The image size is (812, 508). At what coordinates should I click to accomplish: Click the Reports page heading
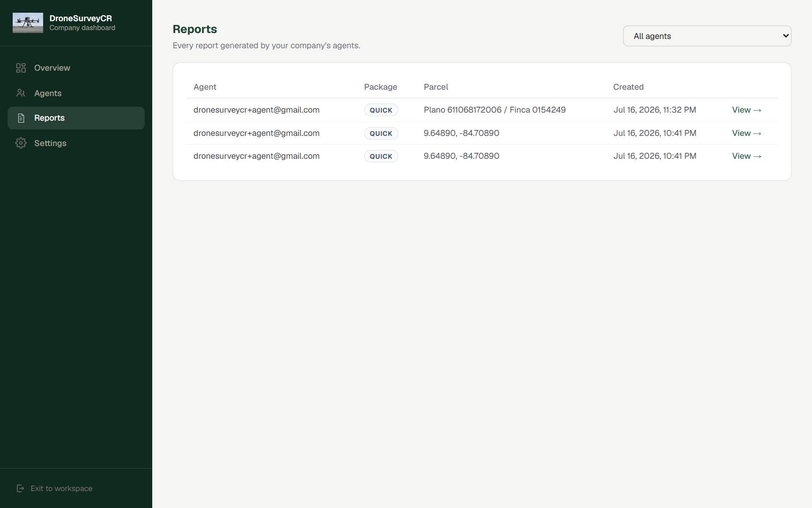[x=195, y=29]
